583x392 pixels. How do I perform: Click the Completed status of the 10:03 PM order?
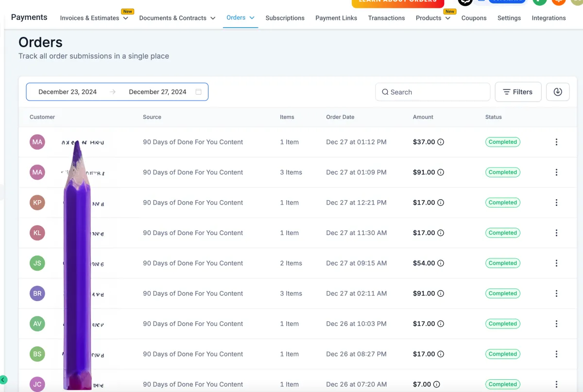coord(503,324)
